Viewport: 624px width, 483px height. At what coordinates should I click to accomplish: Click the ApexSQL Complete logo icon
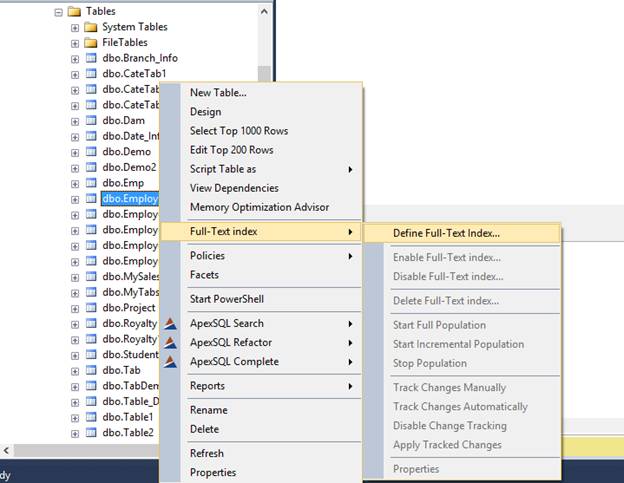[170, 362]
